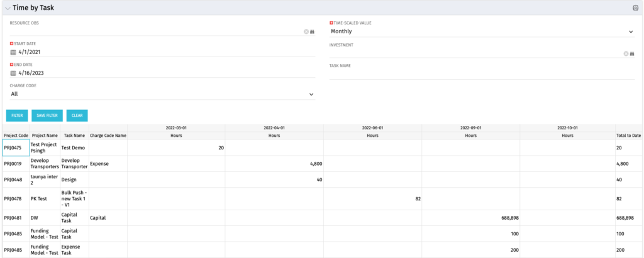Expand the Charge Code dropdown
The height and width of the screenshot is (258, 644).
pos(311,94)
